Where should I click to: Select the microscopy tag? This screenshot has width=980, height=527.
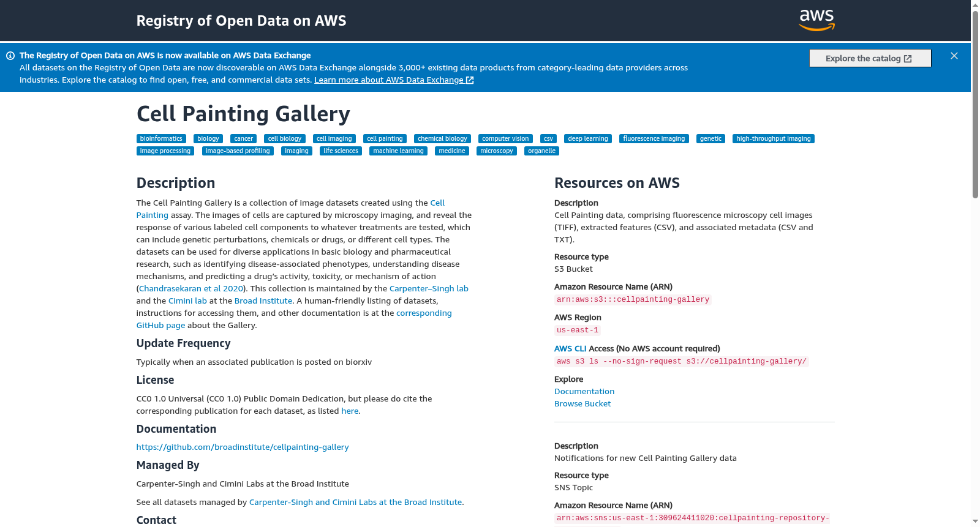[x=497, y=151]
